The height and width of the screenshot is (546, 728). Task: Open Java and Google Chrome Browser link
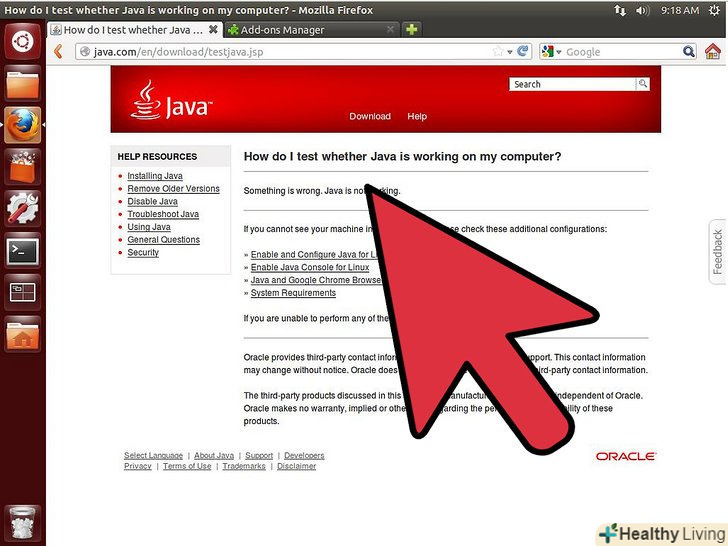(x=316, y=280)
